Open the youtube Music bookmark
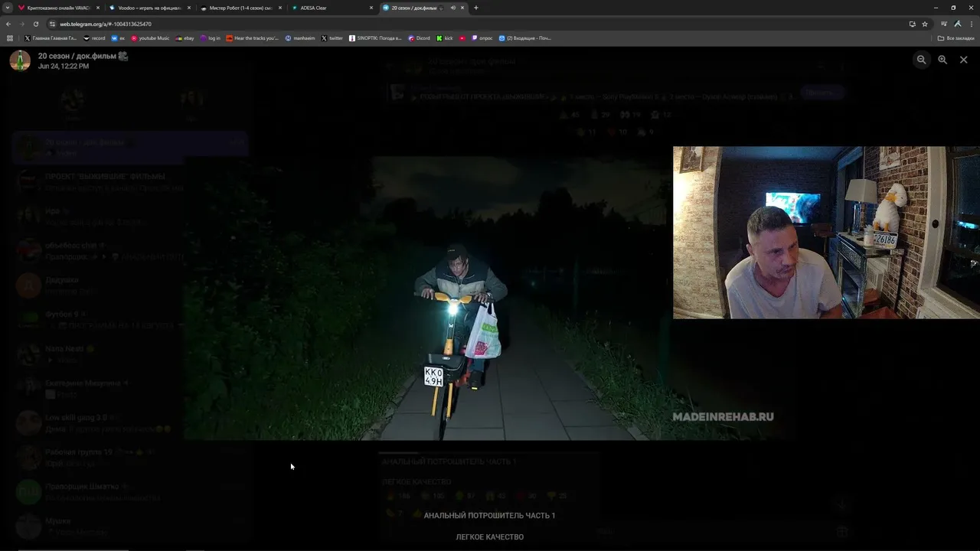 [x=150, y=37]
